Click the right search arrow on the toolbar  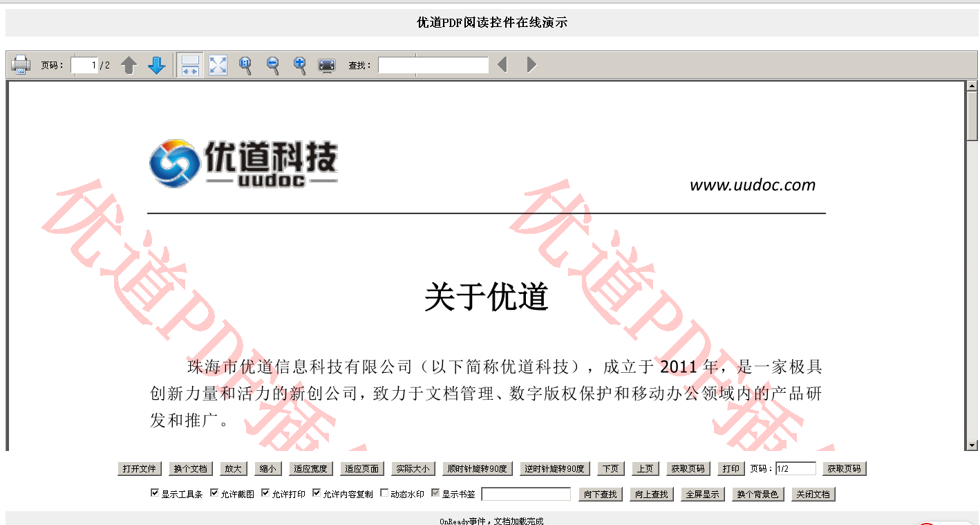[531, 64]
